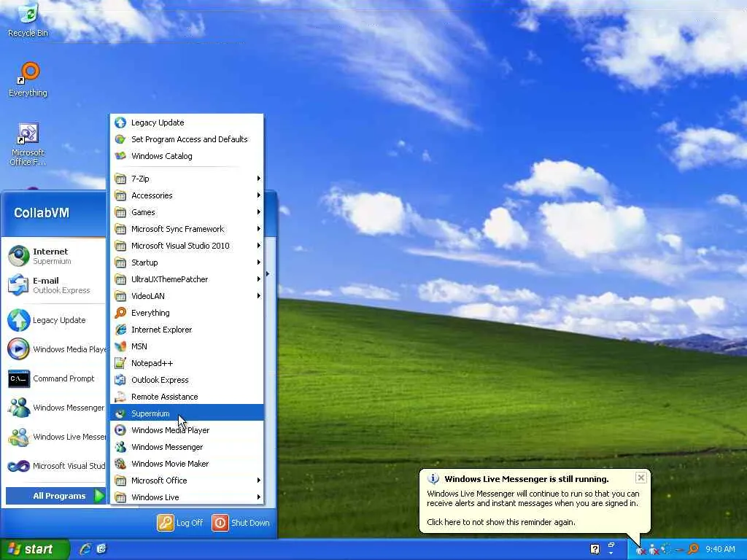The width and height of the screenshot is (747, 560).
Task: Click Everything search tray icon
Action: point(693,549)
